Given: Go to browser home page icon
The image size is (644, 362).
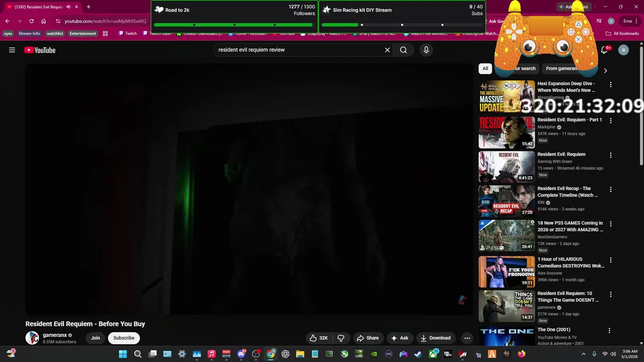Looking at the screenshot, I should 43,21.
